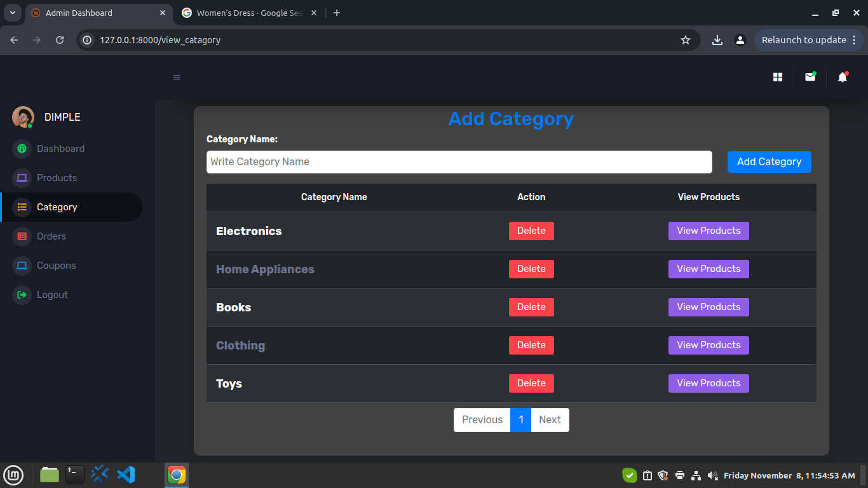Click the Next pagination button
The height and width of the screenshot is (488, 868).
[550, 420]
